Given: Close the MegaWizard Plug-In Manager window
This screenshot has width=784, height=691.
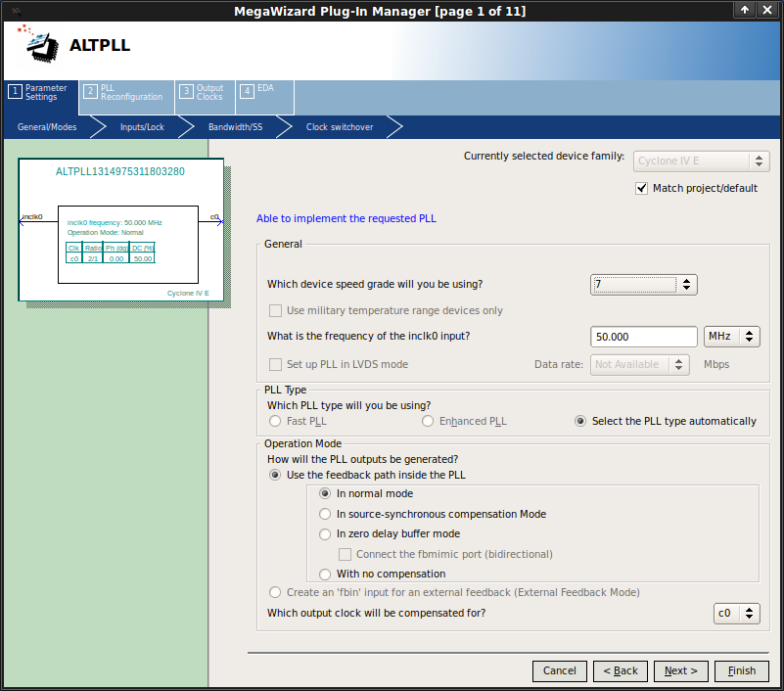Looking at the screenshot, I should [x=767, y=10].
